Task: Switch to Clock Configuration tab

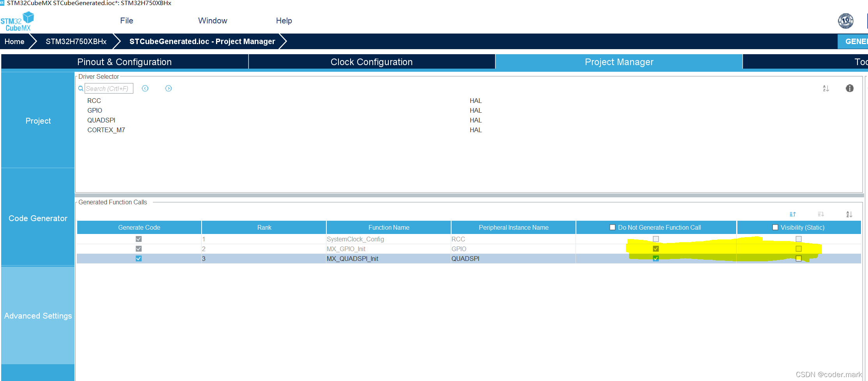Action: 372,62
